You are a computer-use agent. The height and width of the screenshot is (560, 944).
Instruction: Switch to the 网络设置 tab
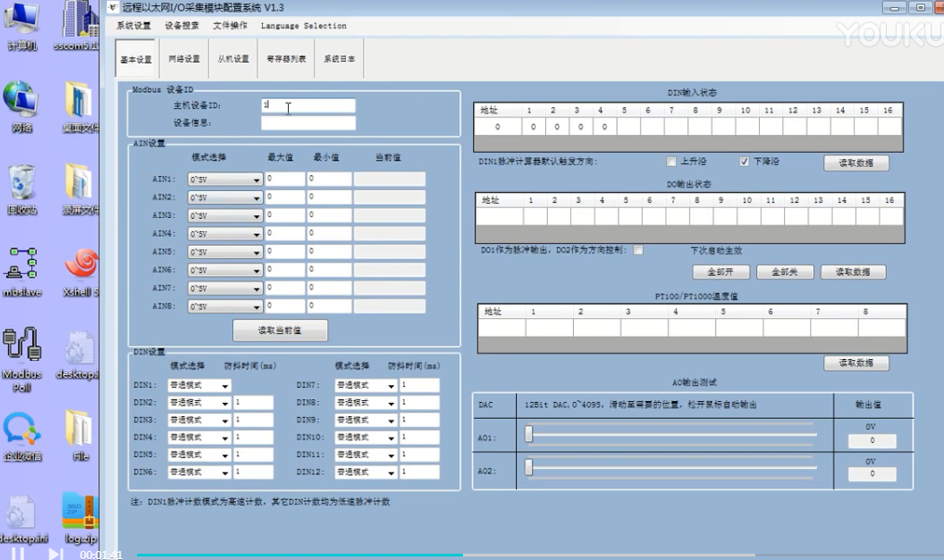184,59
